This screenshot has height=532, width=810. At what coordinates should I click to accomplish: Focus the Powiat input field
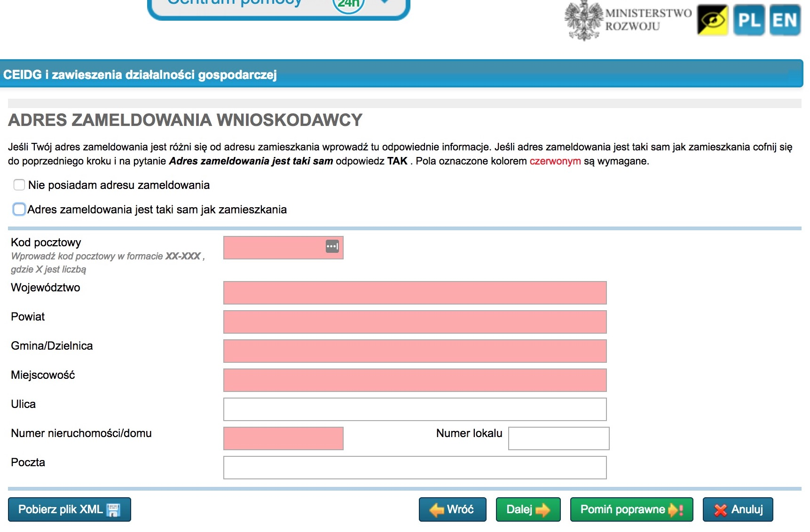tap(415, 322)
